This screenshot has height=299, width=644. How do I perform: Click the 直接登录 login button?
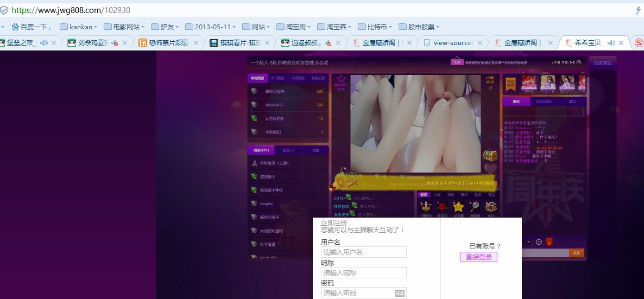pyautogui.click(x=478, y=257)
